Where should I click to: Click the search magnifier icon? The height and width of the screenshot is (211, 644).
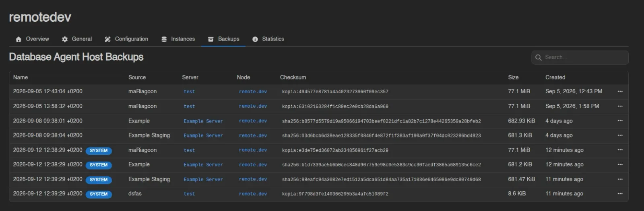539,57
